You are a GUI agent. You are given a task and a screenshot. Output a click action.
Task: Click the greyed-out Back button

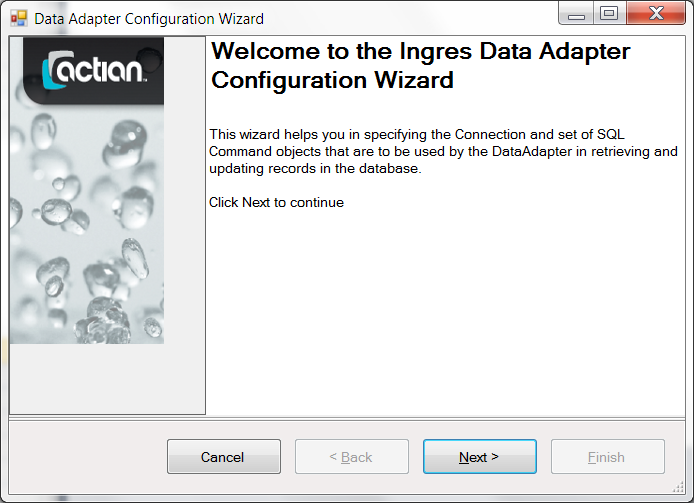(351, 457)
